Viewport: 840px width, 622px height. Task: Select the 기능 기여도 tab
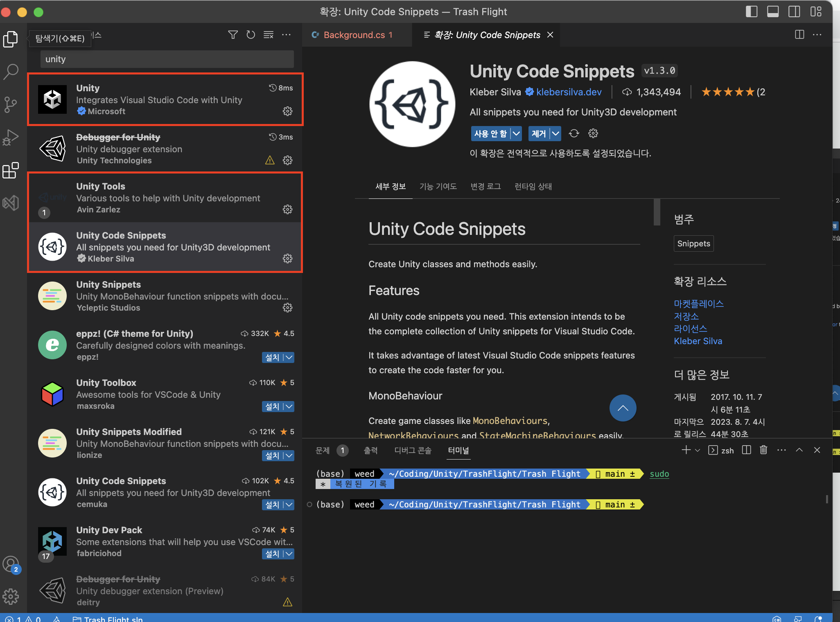438,187
